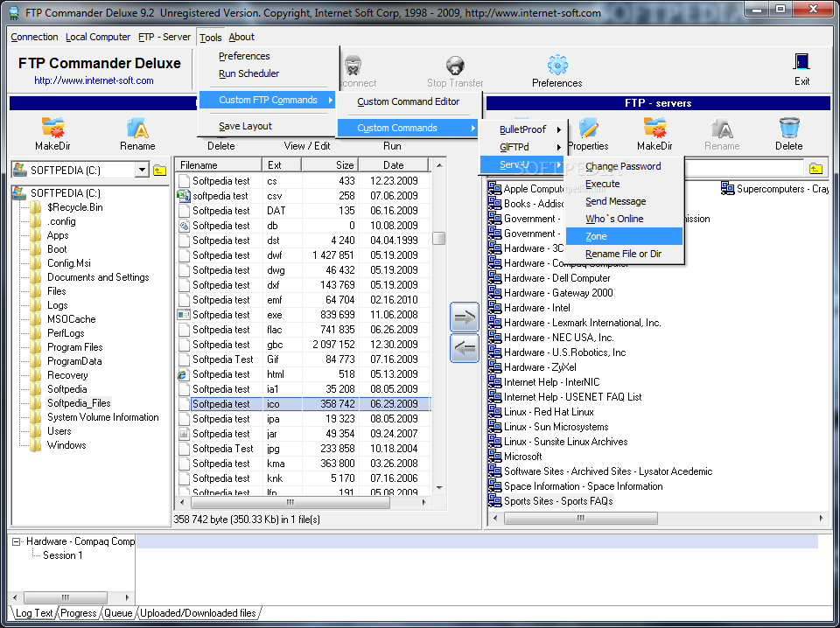The image size is (840, 628).
Task: Open the FTP - Server menu
Action: coord(164,37)
